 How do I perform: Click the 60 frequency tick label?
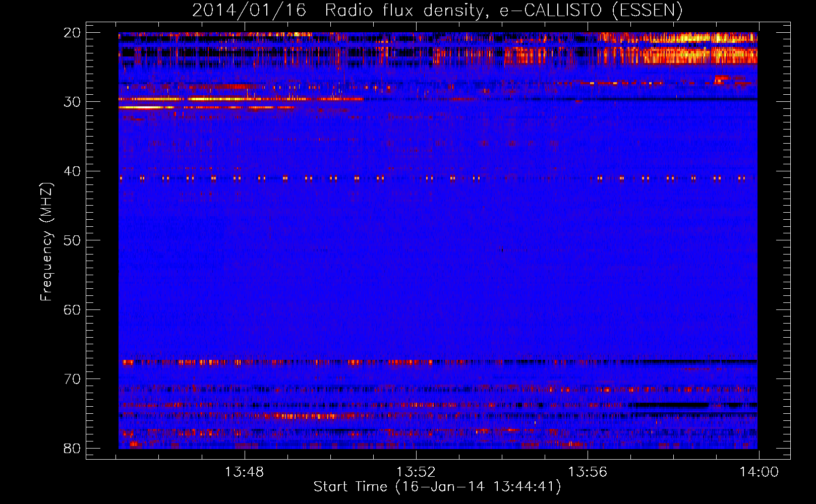pyautogui.click(x=72, y=310)
